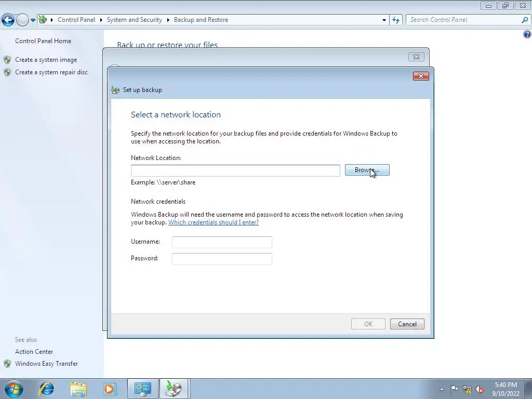Screen dimensions: 532x399
Task: Expand the arrow after Control Panel breadcrumb
Action: pyautogui.click(x=101, y=20)
